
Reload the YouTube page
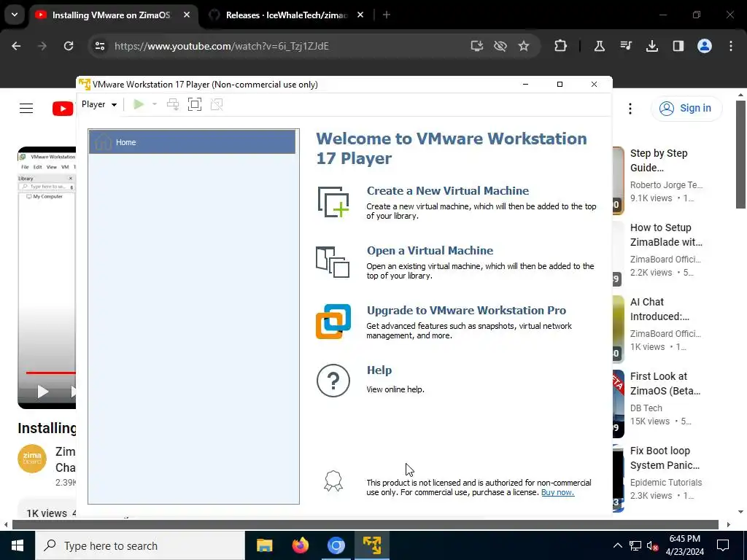coord(69,46)
